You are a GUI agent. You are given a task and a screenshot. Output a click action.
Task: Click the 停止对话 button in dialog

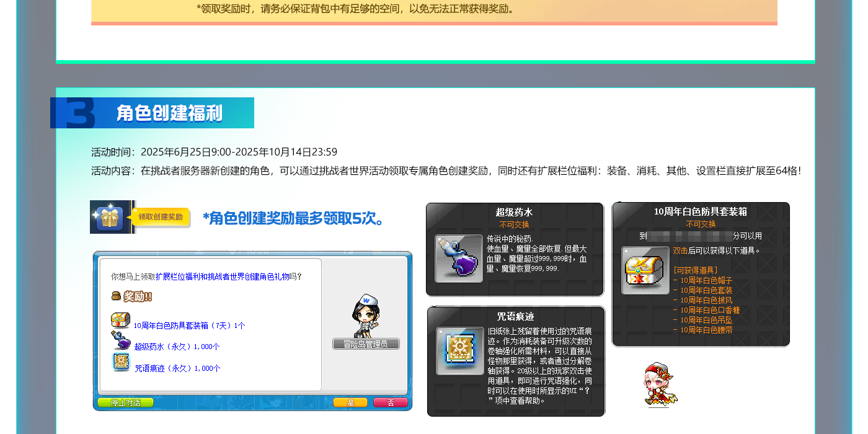tap(125, 402)
